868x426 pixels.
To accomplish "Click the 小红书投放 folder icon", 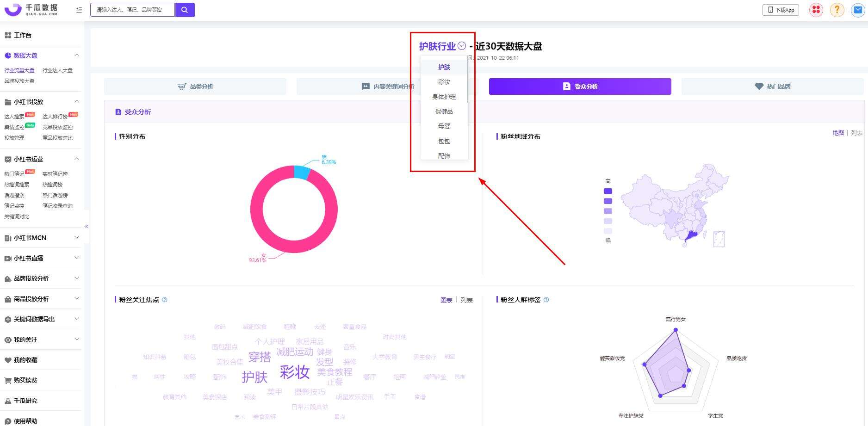I will pyautogui.click(x=8, y=102).
